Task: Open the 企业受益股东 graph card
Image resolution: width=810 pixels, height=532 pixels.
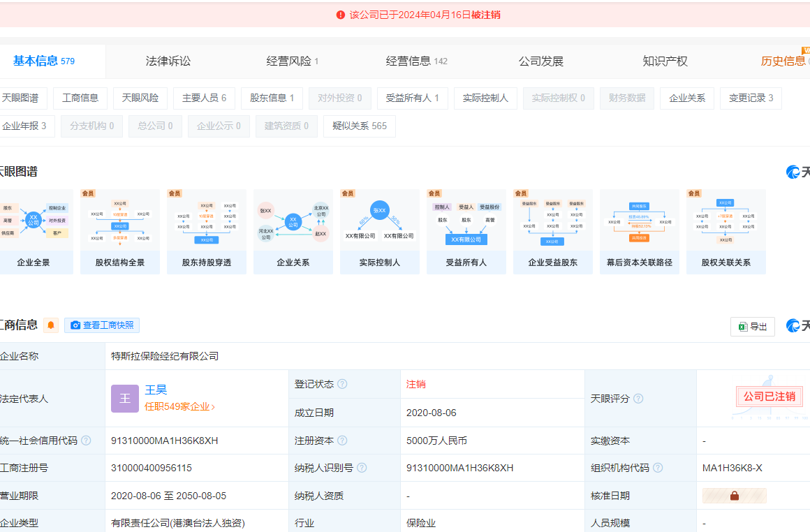Action: 552,232
